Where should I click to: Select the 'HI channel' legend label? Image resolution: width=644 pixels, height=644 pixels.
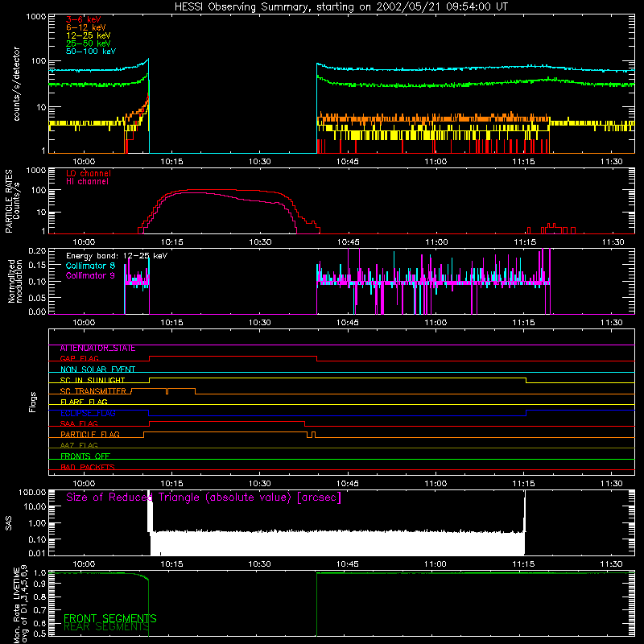point(88,182)
